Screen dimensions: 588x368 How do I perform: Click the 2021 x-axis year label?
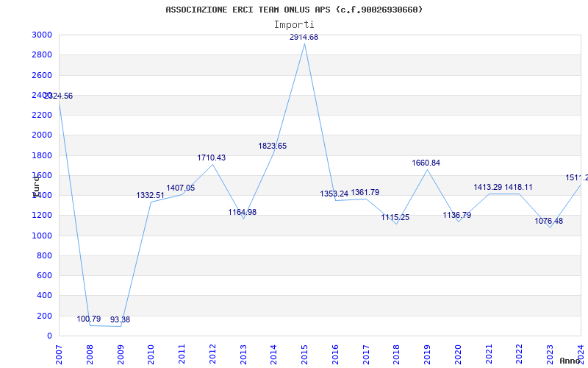pos(489,355)
